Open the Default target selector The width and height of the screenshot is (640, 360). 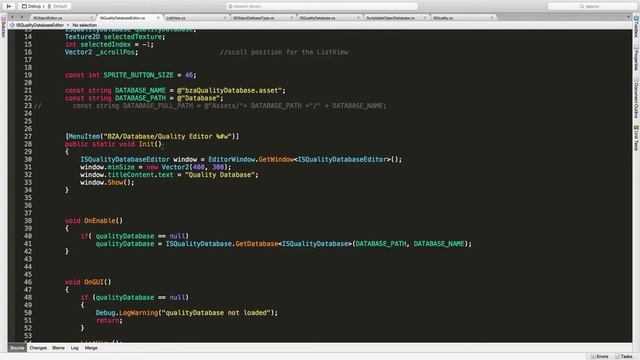pyautogui.click(x=58, y=6)
